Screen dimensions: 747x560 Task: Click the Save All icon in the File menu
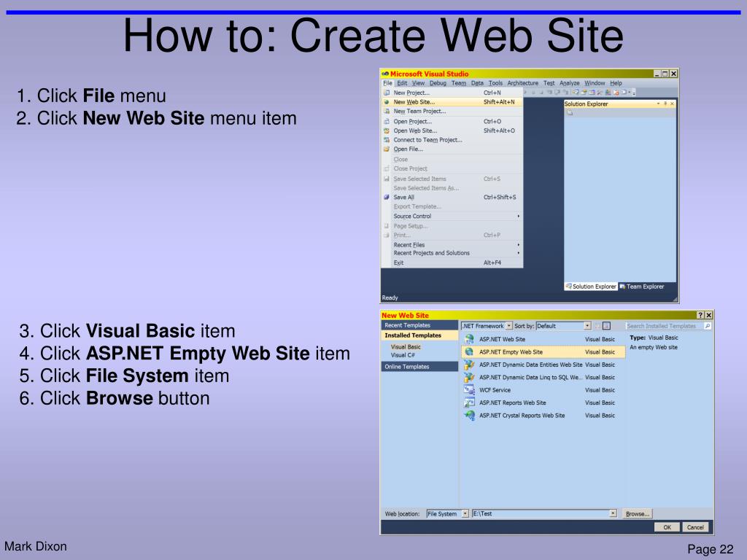tap(387, 197)
